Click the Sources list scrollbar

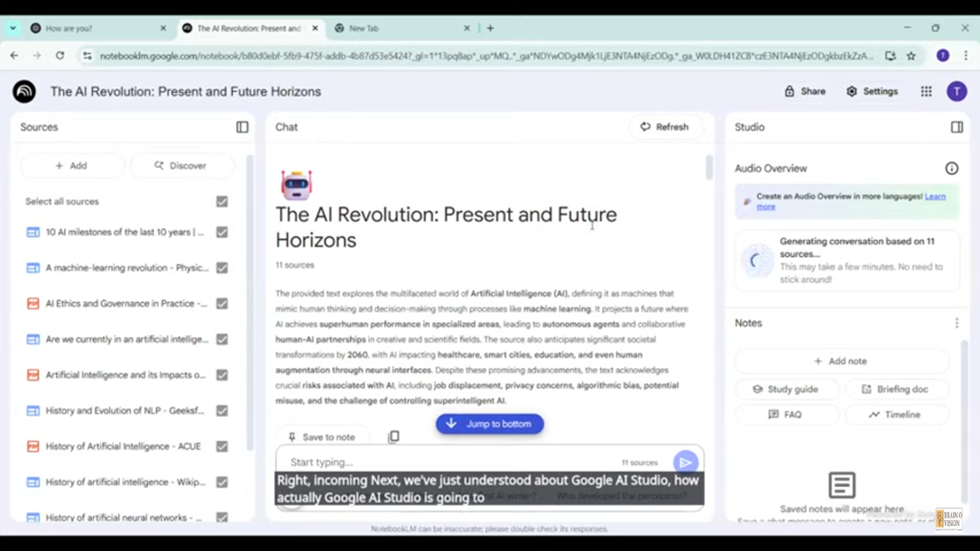(x=250, y=302)
